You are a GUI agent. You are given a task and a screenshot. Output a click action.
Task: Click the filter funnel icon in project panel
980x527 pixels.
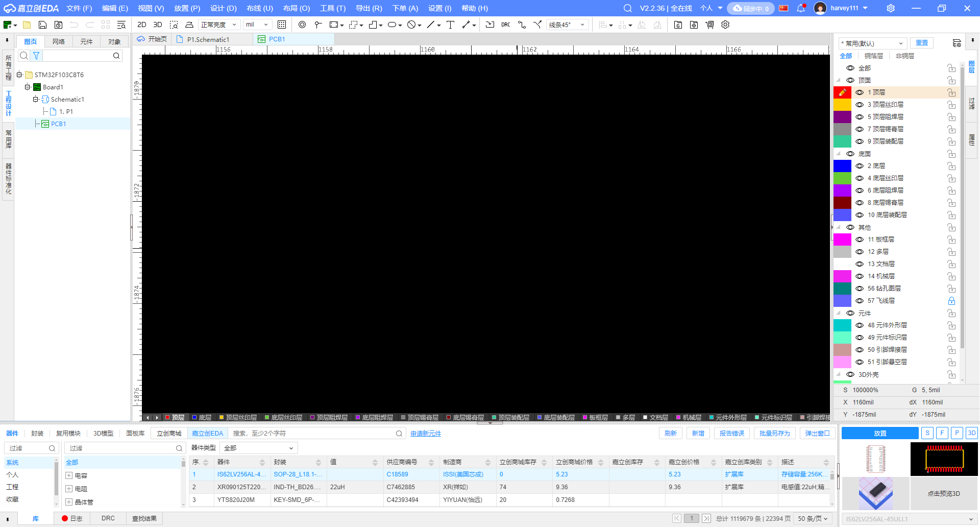tap(36, 56)
